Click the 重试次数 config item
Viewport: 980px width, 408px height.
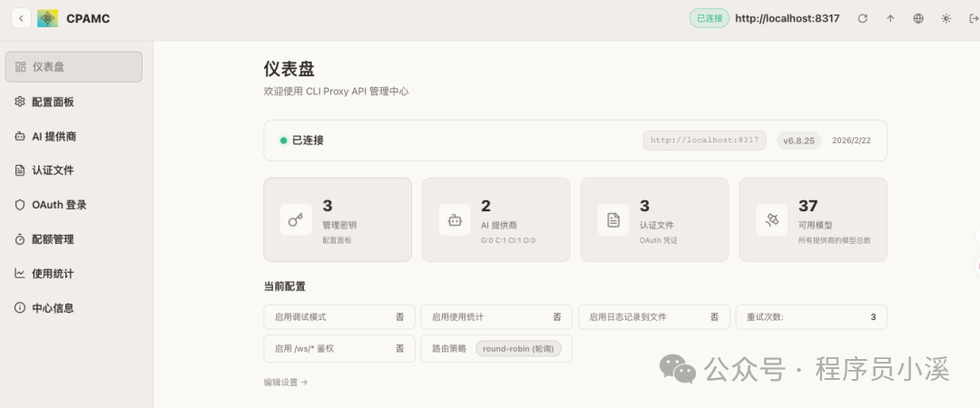coord(811,316)
